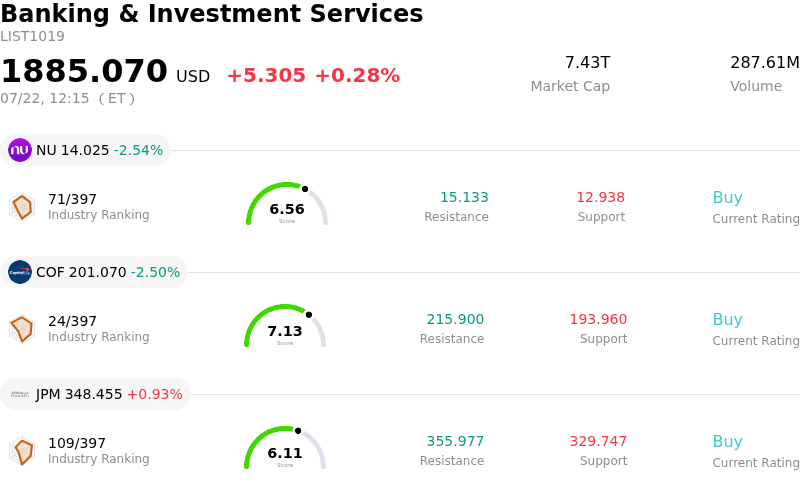Click the NU 6.56 score gauge

click(287, 204)
